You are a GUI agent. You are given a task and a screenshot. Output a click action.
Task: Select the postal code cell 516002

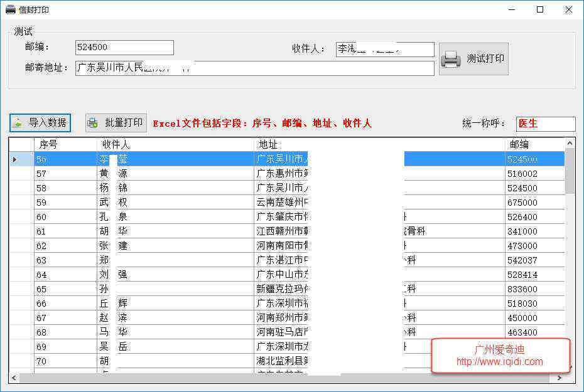tap(535, 174)
